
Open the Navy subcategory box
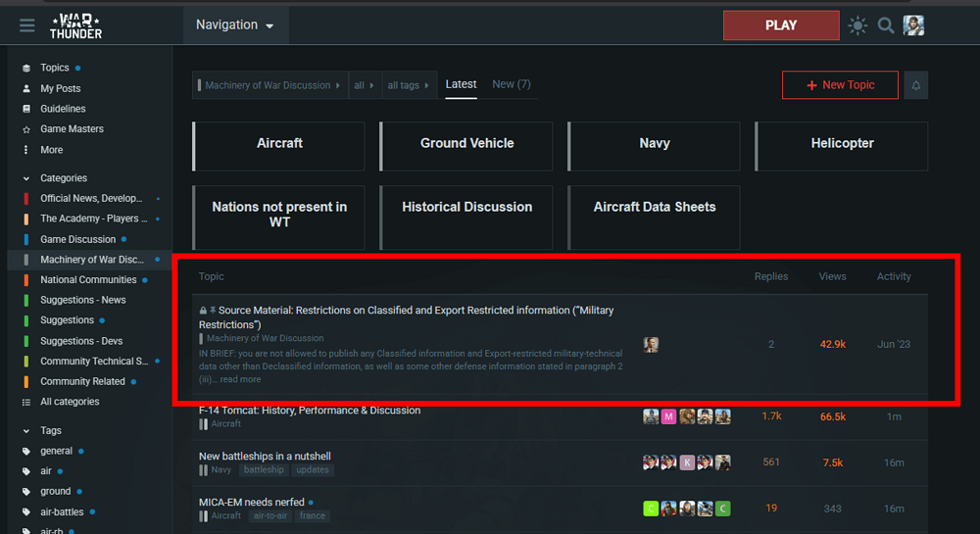click(654, 146)
